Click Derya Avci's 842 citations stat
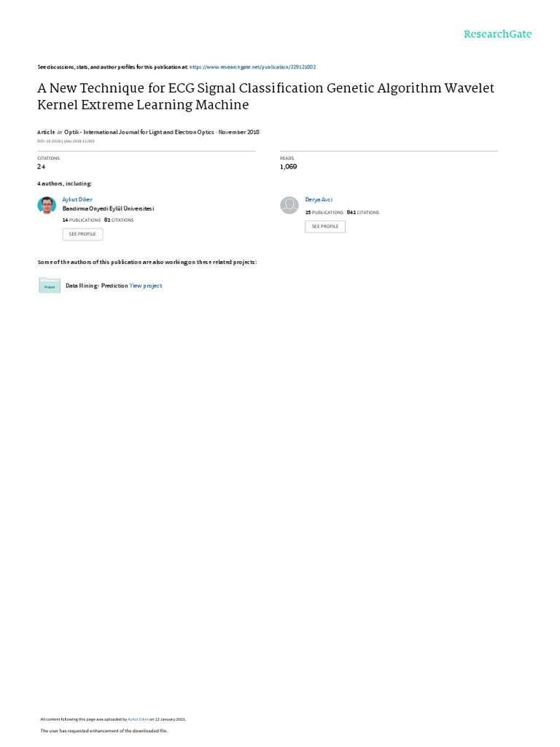560x747 pixels. click(362, 212)
